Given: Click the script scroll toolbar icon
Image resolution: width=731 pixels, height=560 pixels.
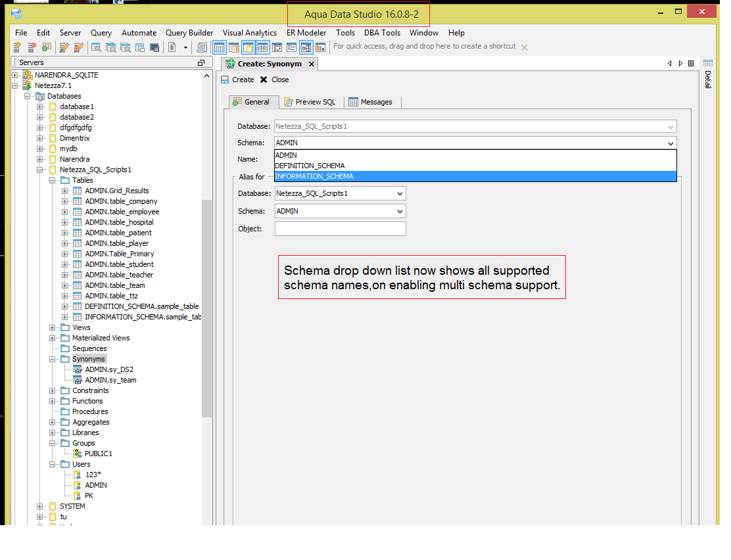Looking at the screenshot, I should (x=201, y=47).
